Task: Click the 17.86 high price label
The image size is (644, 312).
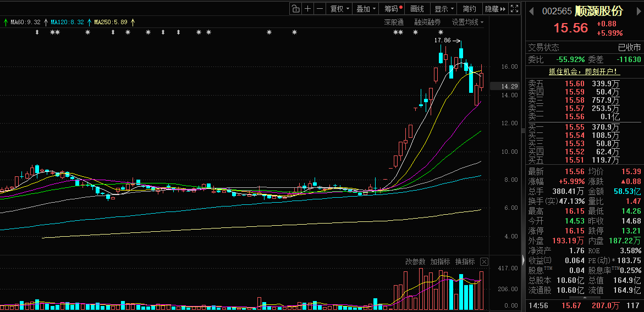Action: tap(442, 41)
